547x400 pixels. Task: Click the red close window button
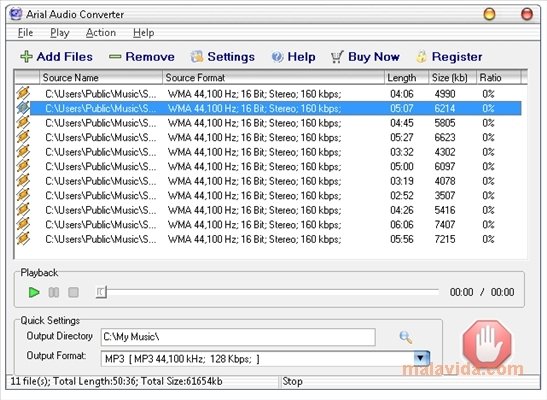(x=527, y=14)
